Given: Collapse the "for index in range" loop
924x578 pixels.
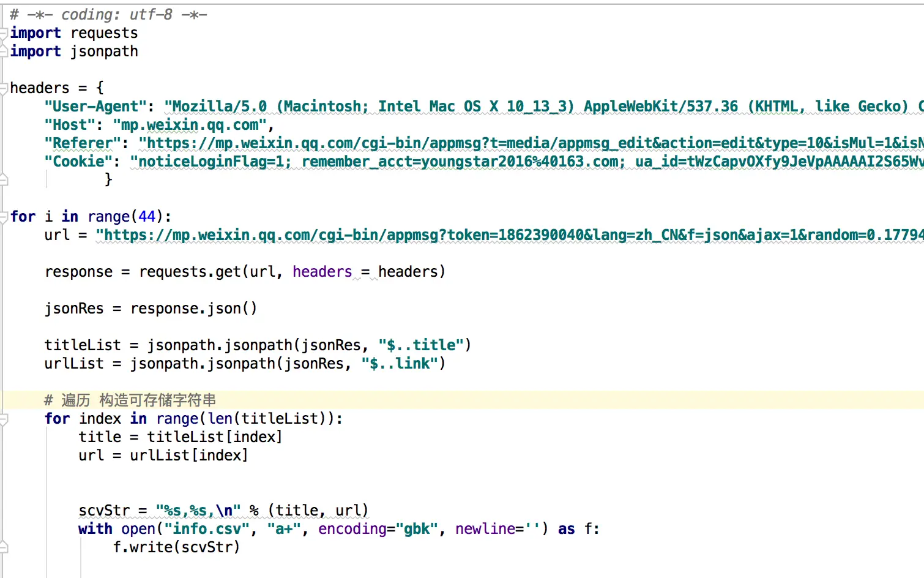Looking at the screenshot, I should (x=4, y=419).
